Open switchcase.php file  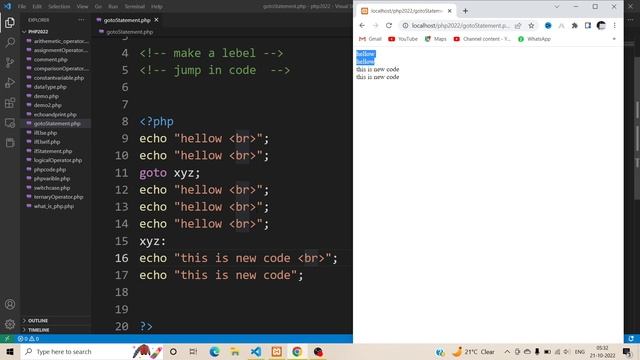tap(52, 188)
